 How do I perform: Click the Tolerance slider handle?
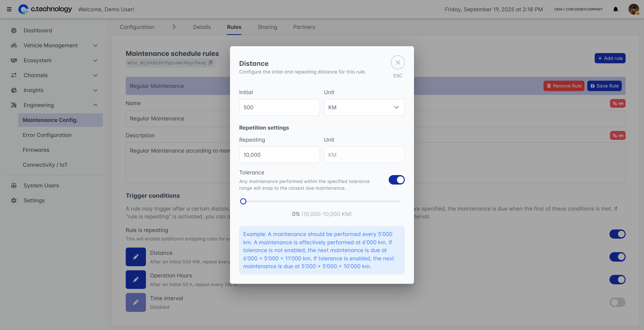pyautogui.click(x=243, y=201)
